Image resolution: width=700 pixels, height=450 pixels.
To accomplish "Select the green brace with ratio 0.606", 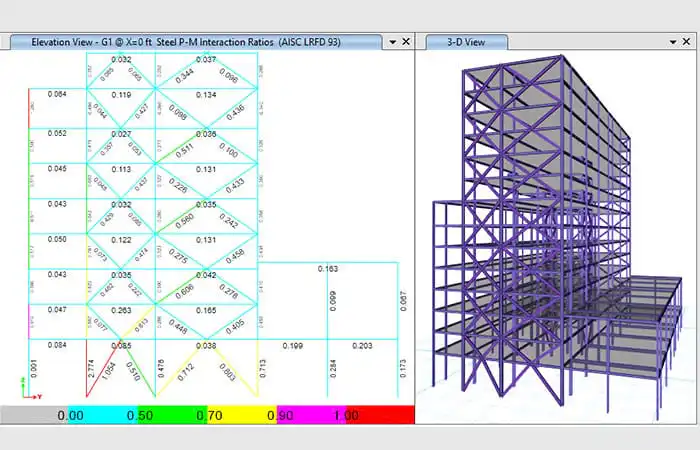I will [x=180, y=287].
